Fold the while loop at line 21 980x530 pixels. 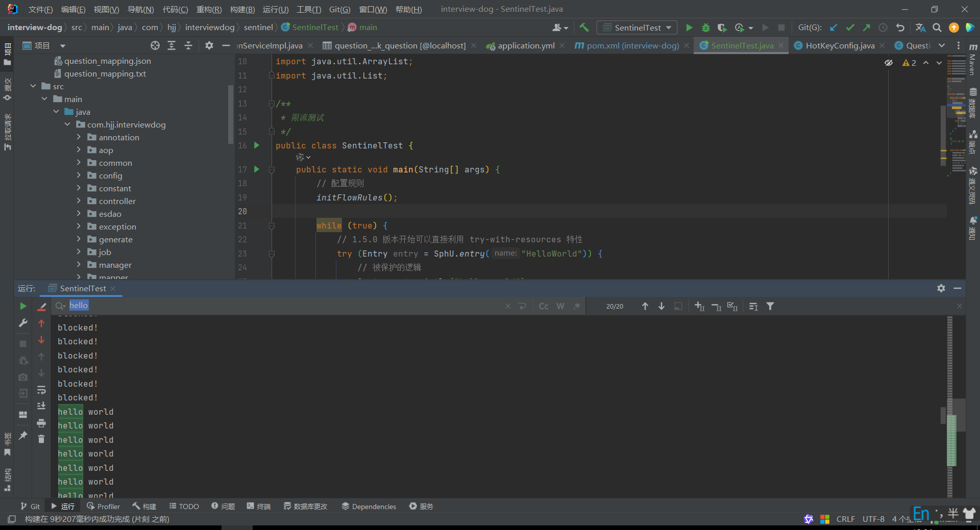point(272,225)
